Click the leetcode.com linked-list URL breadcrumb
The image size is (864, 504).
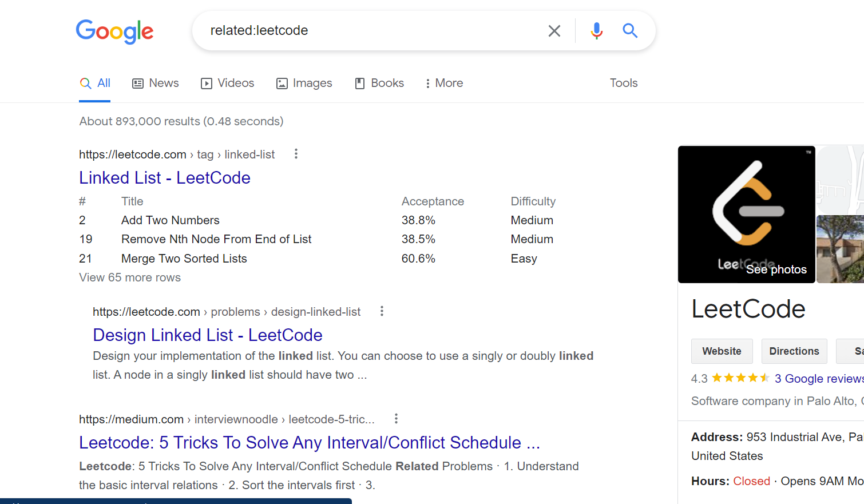[177, 154]
